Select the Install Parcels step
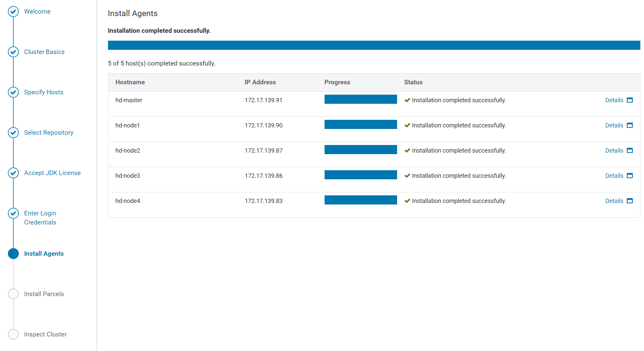644x351 pixels. (44, 294)
